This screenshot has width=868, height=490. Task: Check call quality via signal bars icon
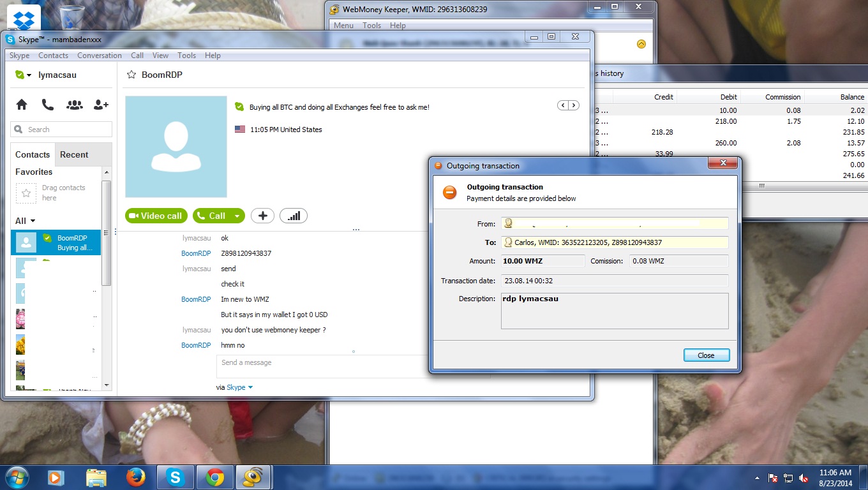pyautogui.click(x=294, y=216)
